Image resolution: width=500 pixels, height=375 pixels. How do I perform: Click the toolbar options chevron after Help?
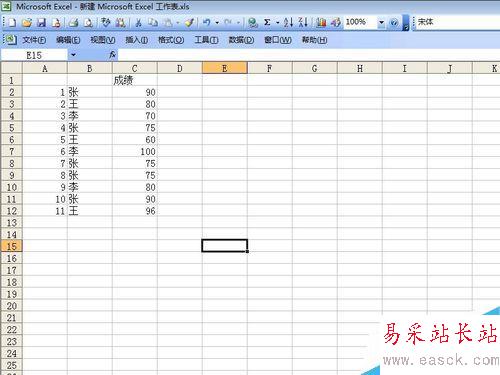tap(406, 23)
